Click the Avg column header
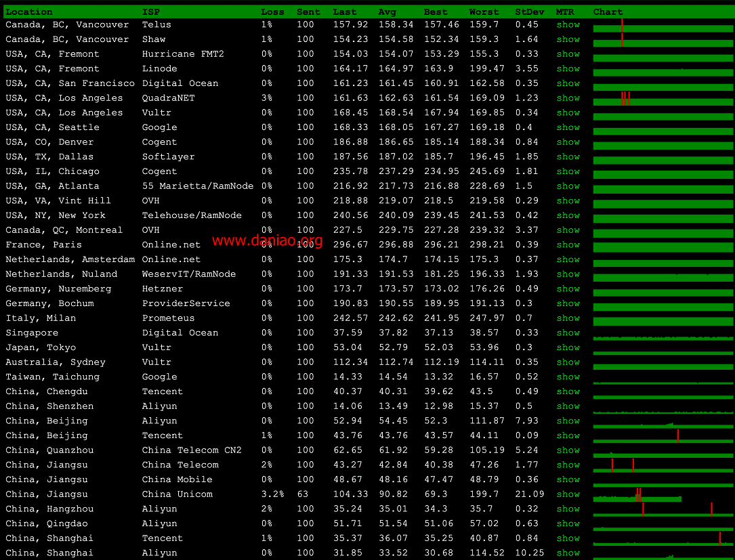This screenshot has width=735, height=560. click(x=387, y=12)
